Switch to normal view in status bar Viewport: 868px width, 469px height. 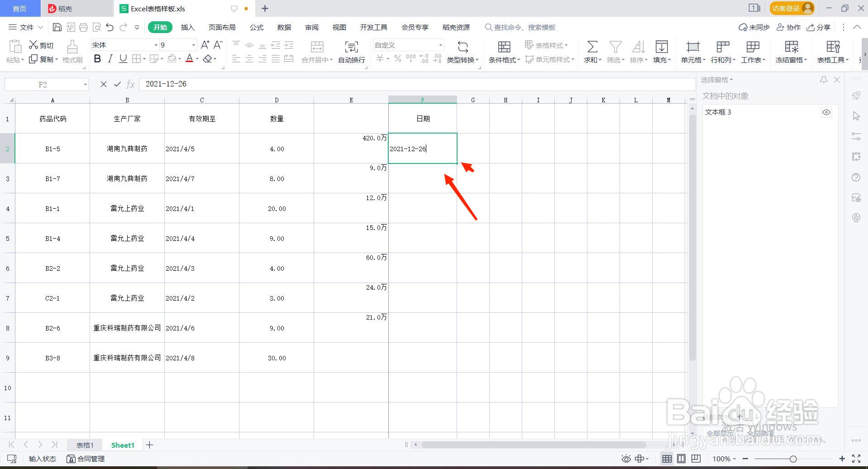click(x=667, y=459)
